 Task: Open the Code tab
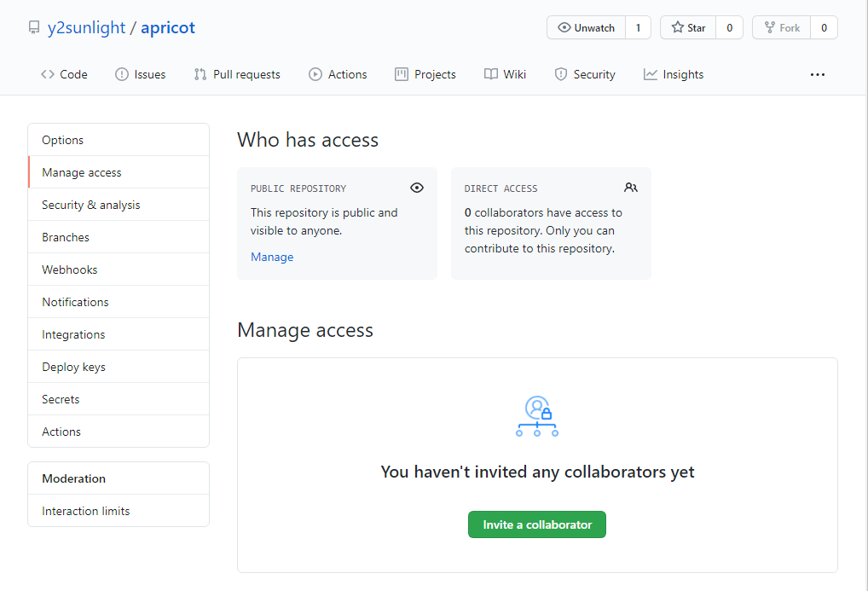coord(64,75)
